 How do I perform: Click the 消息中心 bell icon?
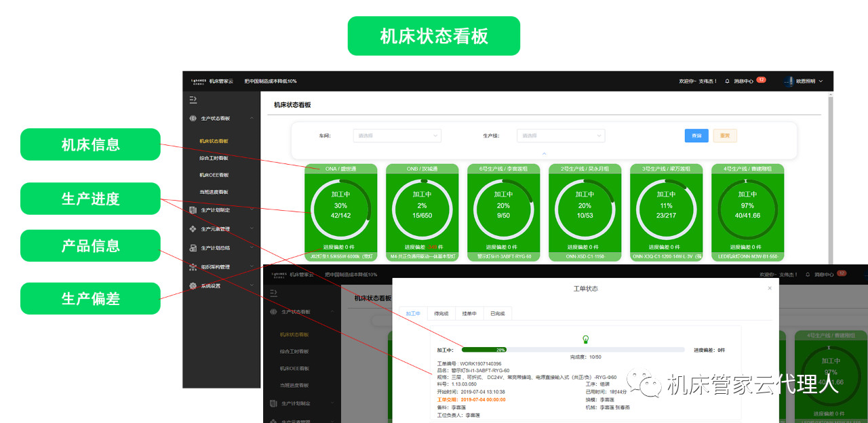727,81
